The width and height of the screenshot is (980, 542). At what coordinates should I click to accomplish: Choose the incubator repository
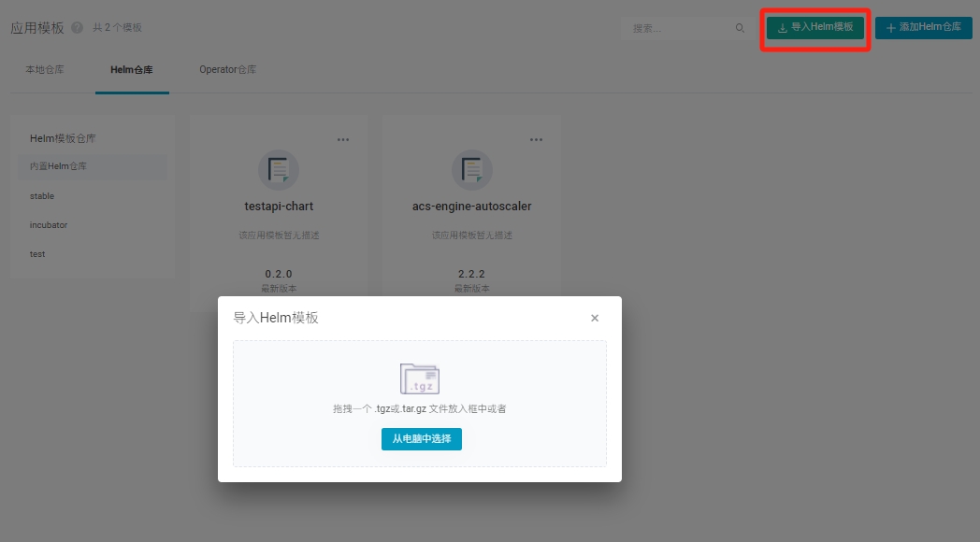tap(49, 225)
